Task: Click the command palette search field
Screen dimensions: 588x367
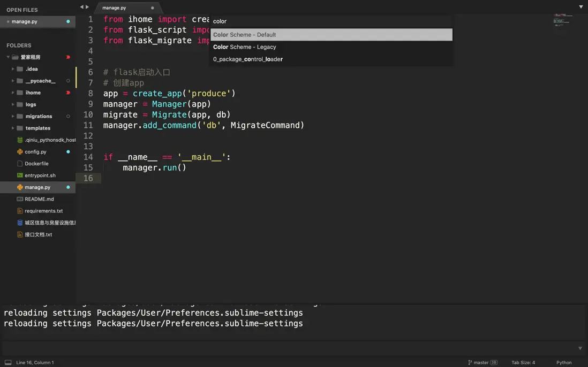Action: pos(331,21)
